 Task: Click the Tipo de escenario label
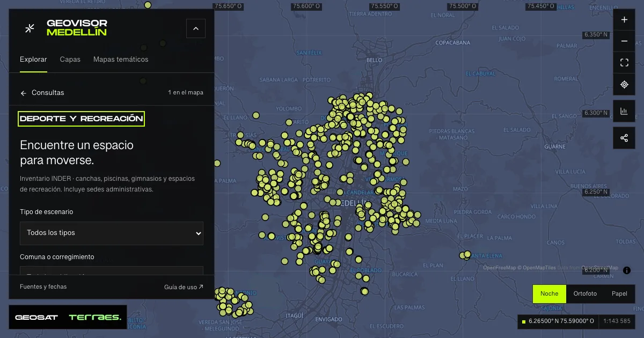[x=47, y=212]
